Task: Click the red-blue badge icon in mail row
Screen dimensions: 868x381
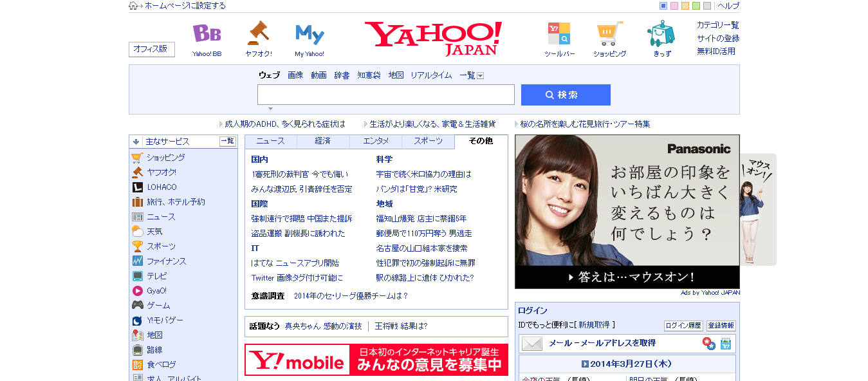Action: (x=709, y=344)
